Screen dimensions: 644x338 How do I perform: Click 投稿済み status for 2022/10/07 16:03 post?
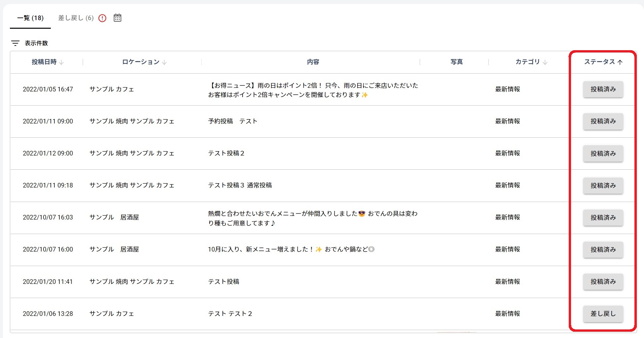(x=603, y=218)
